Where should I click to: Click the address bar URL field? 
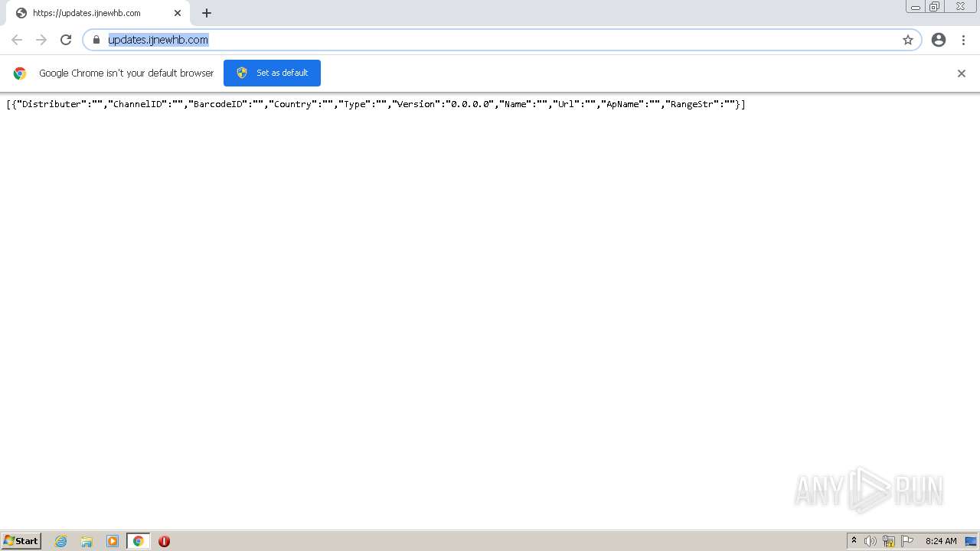click(501, 40)
